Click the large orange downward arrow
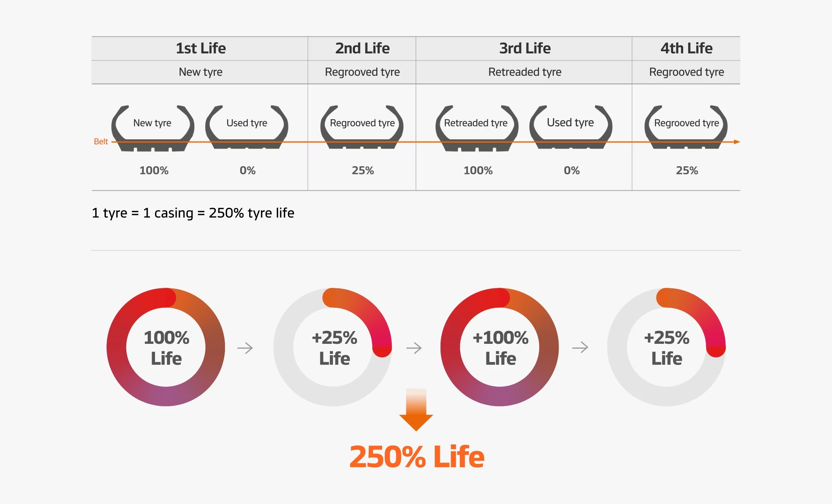The image size is (832, 504). [416, 411]
